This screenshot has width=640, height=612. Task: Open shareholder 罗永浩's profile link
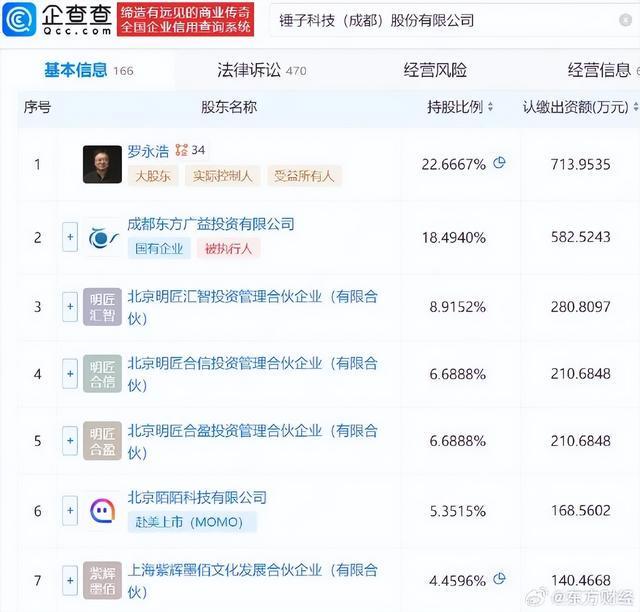(149, 150)
